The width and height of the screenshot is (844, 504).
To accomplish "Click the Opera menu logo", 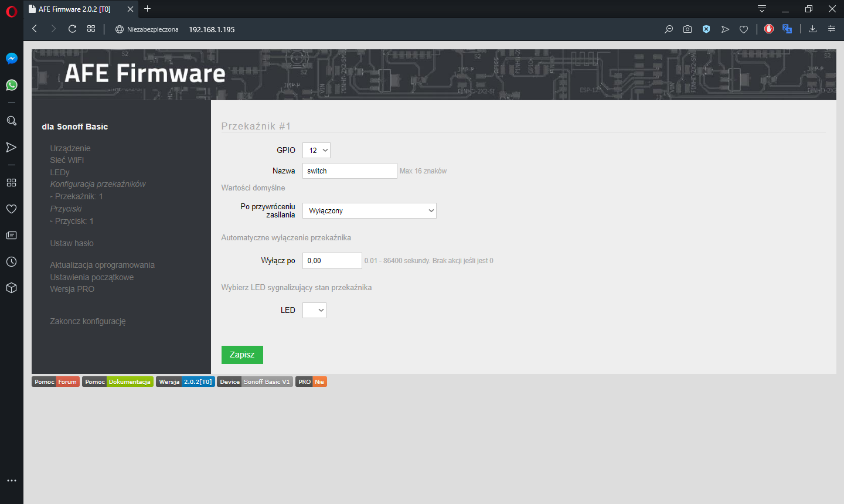I will (x=11, y=11).
